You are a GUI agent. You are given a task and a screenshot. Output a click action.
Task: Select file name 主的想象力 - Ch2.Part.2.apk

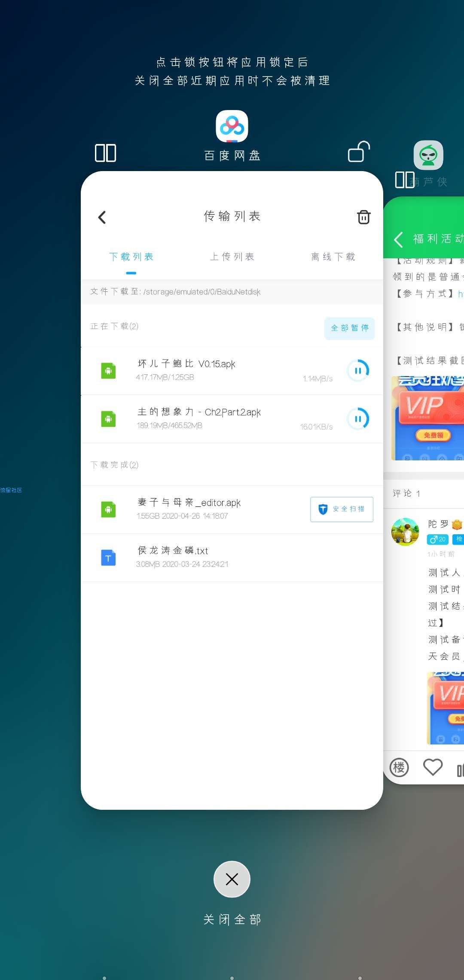199,412
